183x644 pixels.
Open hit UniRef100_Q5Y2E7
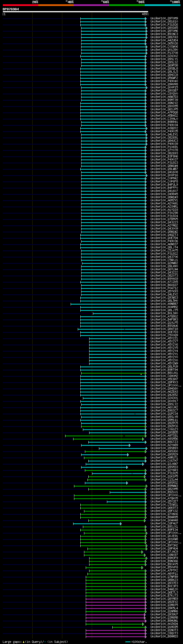(x=164, y=502)
